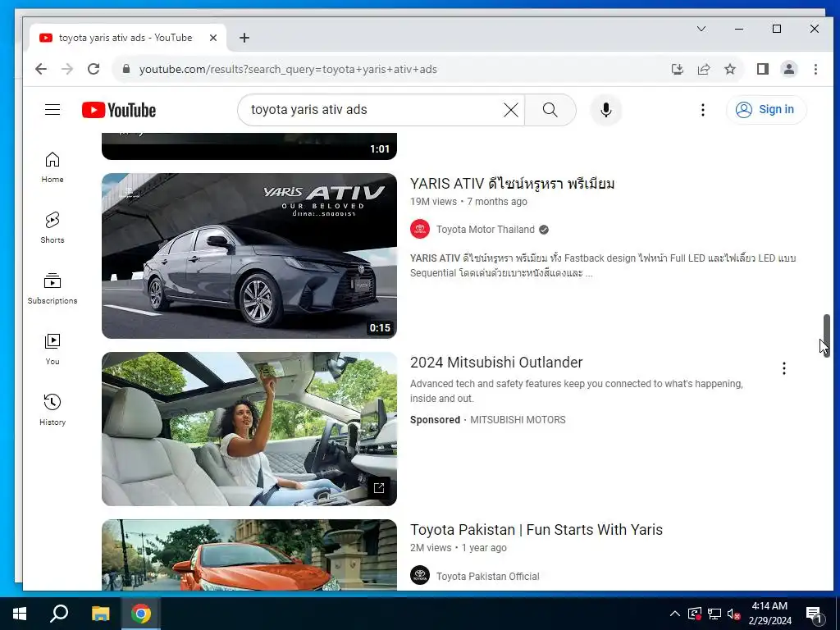The width and height of the screenshot is (840, 630).
Task: Open YARIS ATIV video title
Action: tap(512, 183)
